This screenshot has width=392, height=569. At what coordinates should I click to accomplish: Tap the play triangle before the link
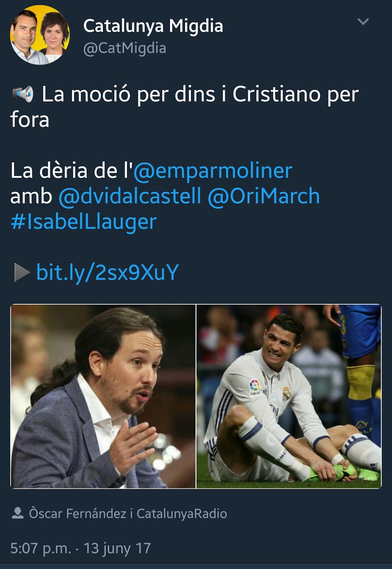(22, 273)
